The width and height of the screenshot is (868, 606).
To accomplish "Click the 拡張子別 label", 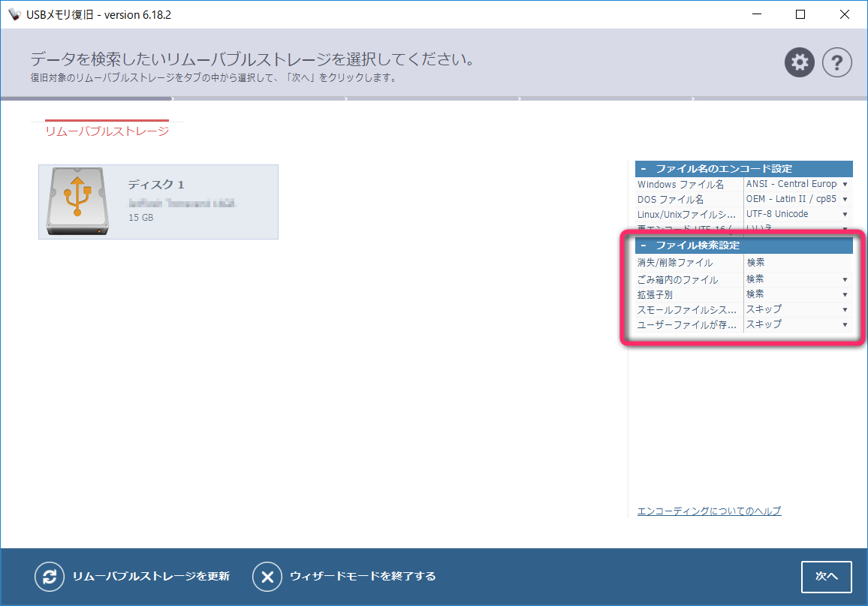I will [x=655, y=294].
